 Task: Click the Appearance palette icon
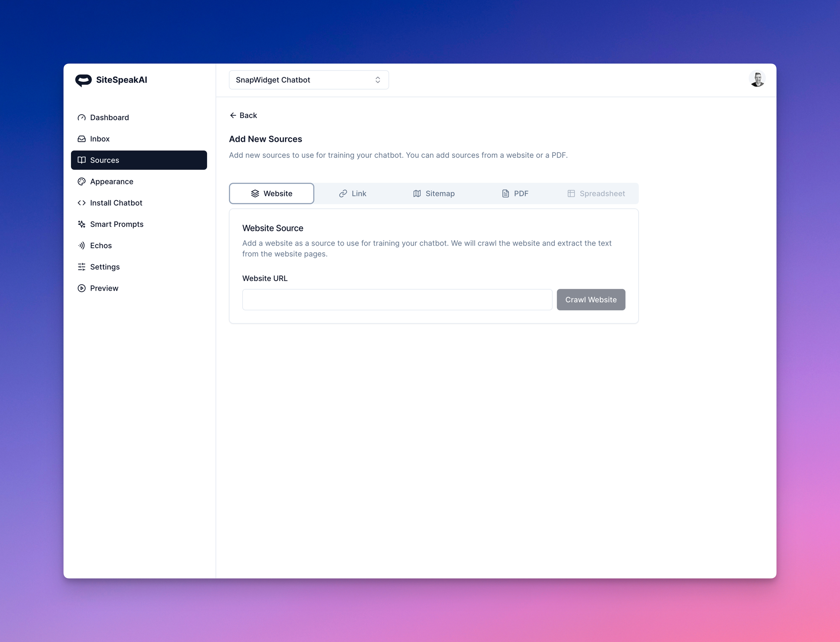coord(81,181)
